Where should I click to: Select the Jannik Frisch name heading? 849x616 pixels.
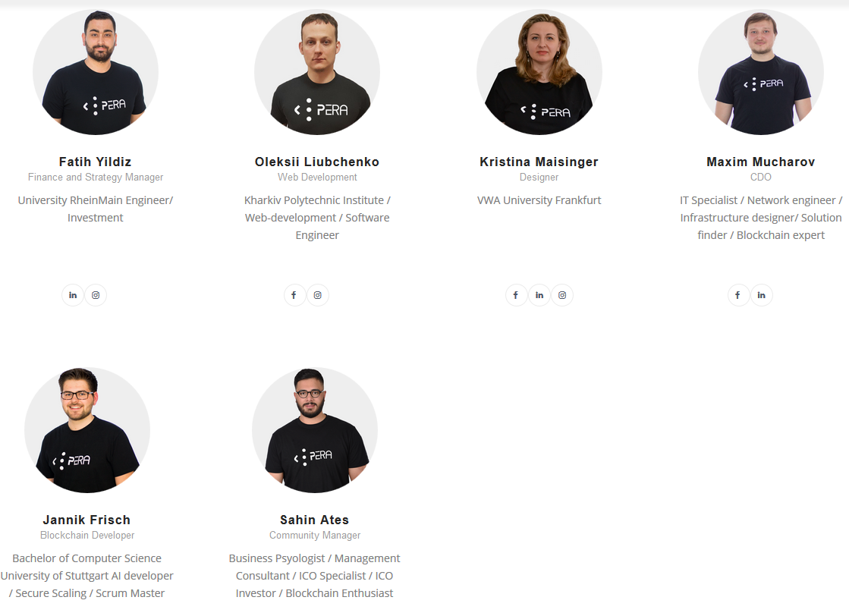click(x=86, y=520)
